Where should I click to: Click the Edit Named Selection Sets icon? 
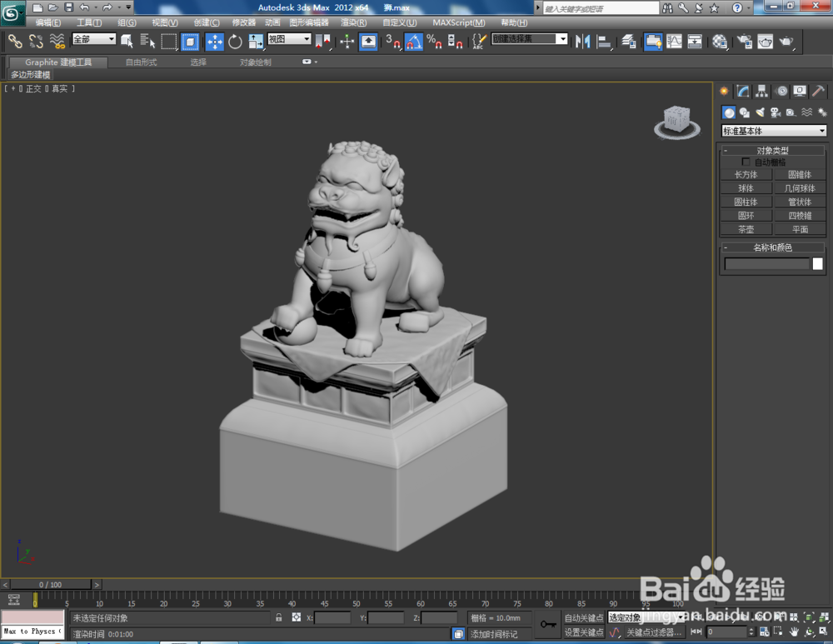pyautogui.click(x=479, y=41)
